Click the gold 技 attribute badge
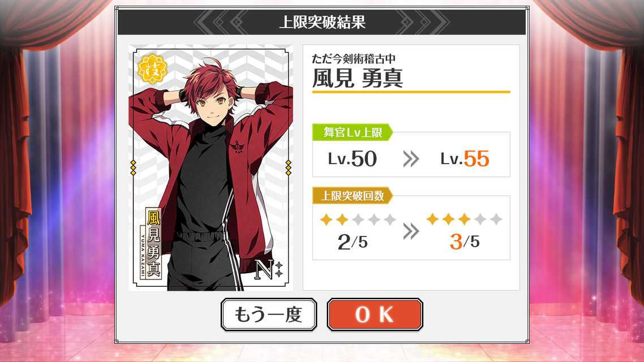This screenshot has height=362, width=644. coord(152,69)
